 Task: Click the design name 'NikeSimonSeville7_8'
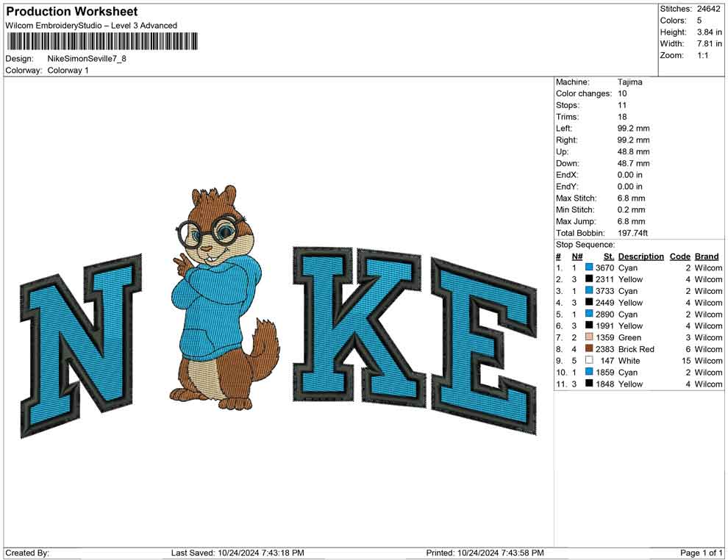coord(87,59)
